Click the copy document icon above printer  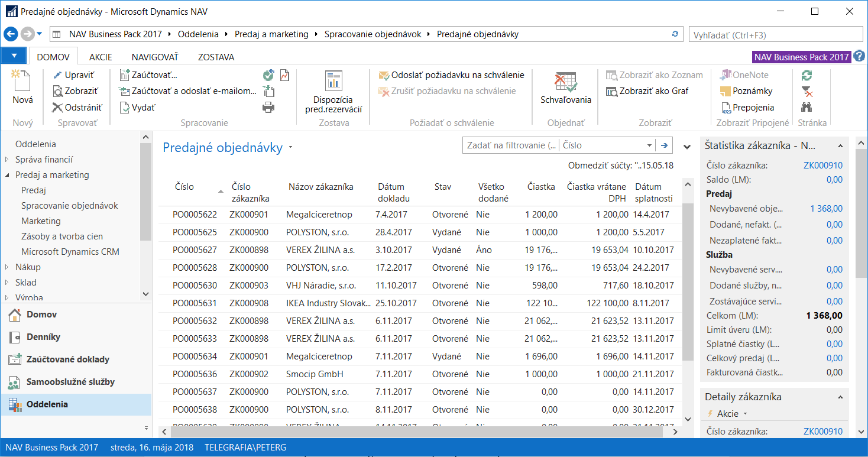click(x=268, y=91)
